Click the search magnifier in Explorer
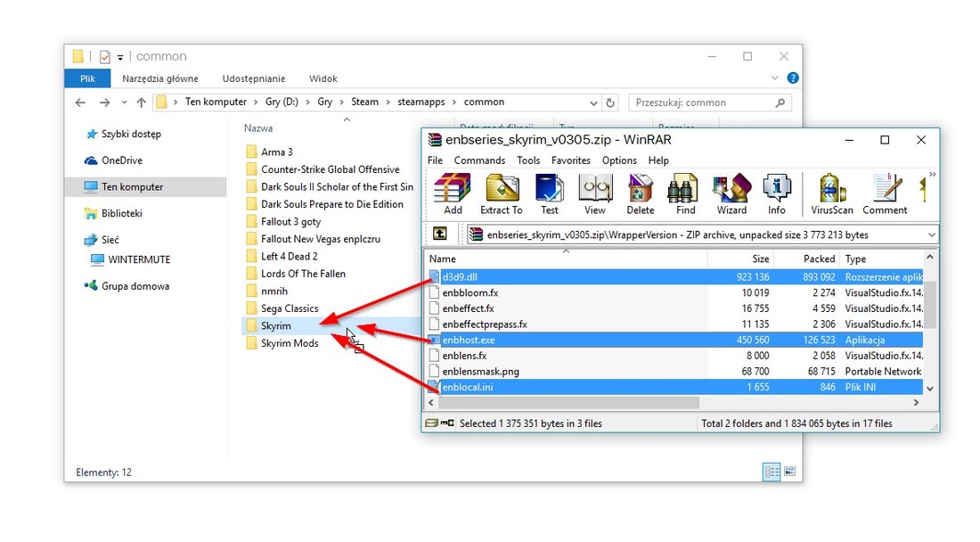The width and height of the screenshot is (980, 542). 780,103
